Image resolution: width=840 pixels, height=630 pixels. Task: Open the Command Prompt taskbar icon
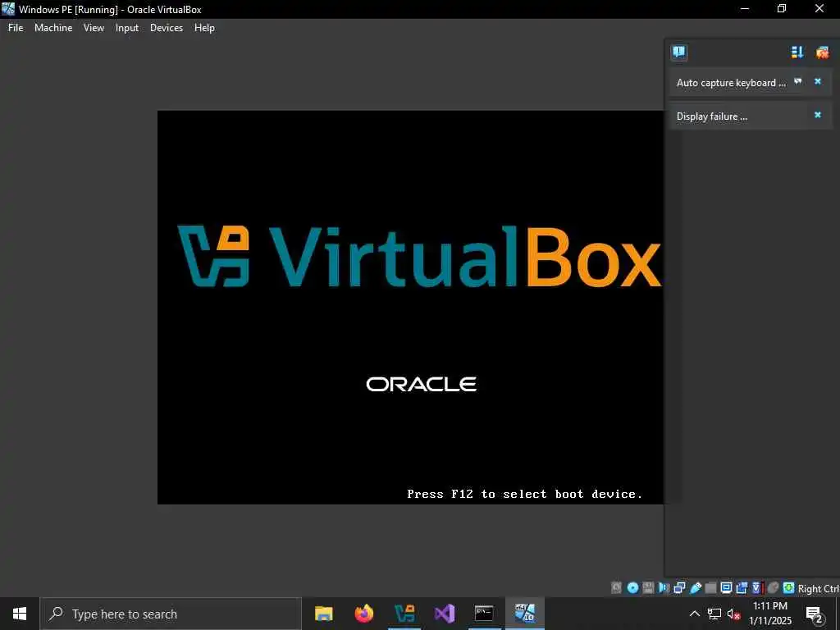[x=484, y=614]
